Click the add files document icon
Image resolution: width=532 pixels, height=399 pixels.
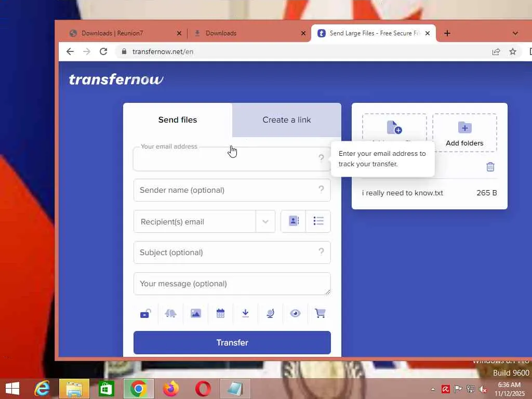click(x=394, y=128)
